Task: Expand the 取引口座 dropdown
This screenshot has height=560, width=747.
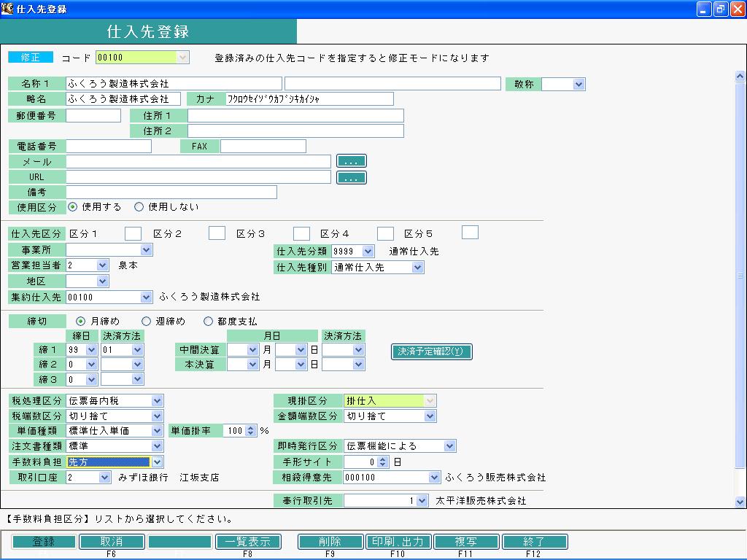Action: [105, 477]
